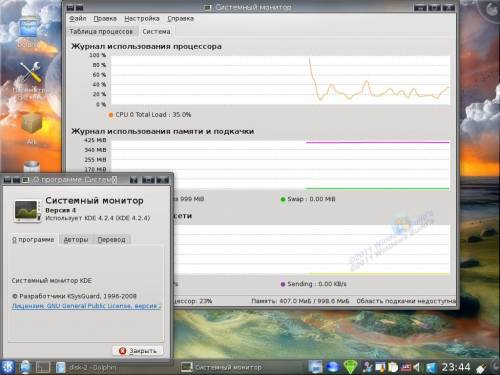Click the system monitor icon in About dialog
The image size is (500, 375).
pyautogui.click(x=26, y=211)
